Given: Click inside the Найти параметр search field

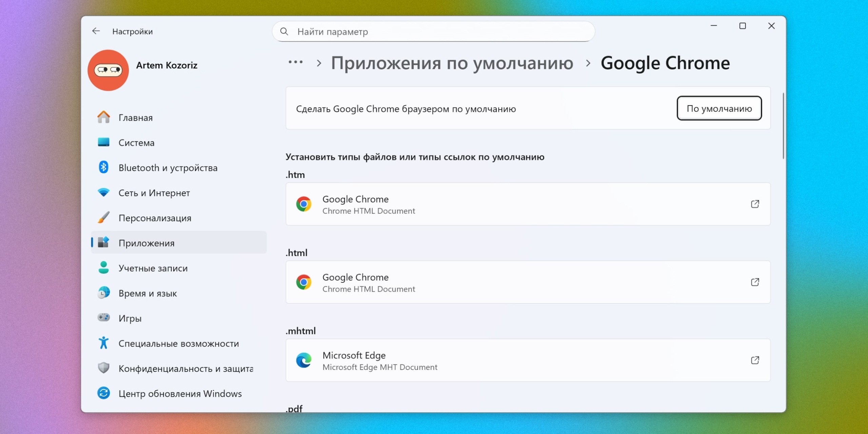Looking at the screenshot, I should (x=373, y=31).
